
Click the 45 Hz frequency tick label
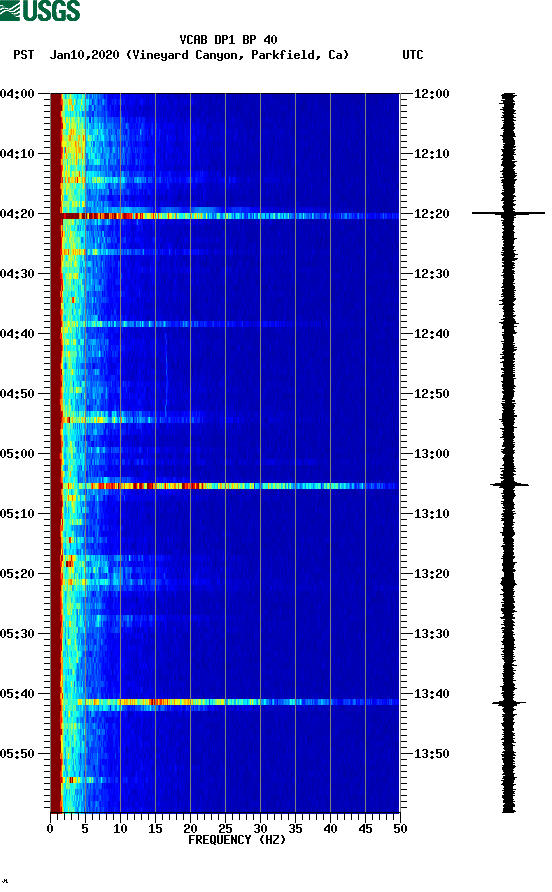point(365,829)
